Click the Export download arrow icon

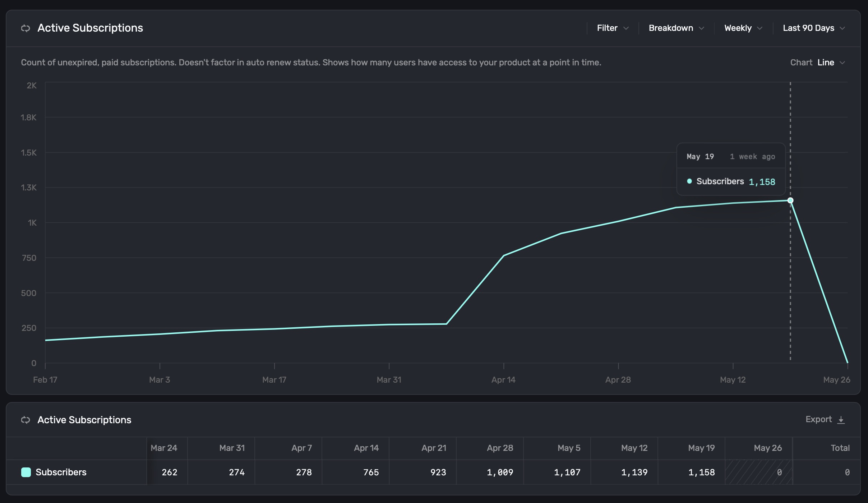[x=841, y=420]
